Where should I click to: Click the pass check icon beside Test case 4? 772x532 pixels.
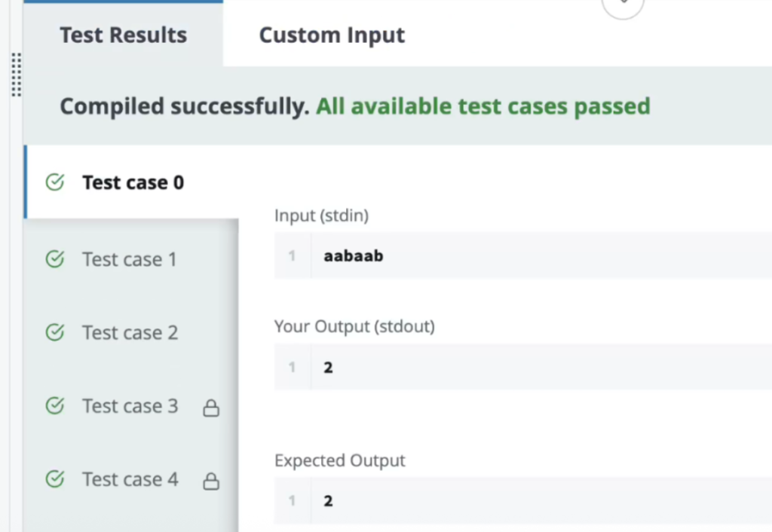[x=55, y=479]
